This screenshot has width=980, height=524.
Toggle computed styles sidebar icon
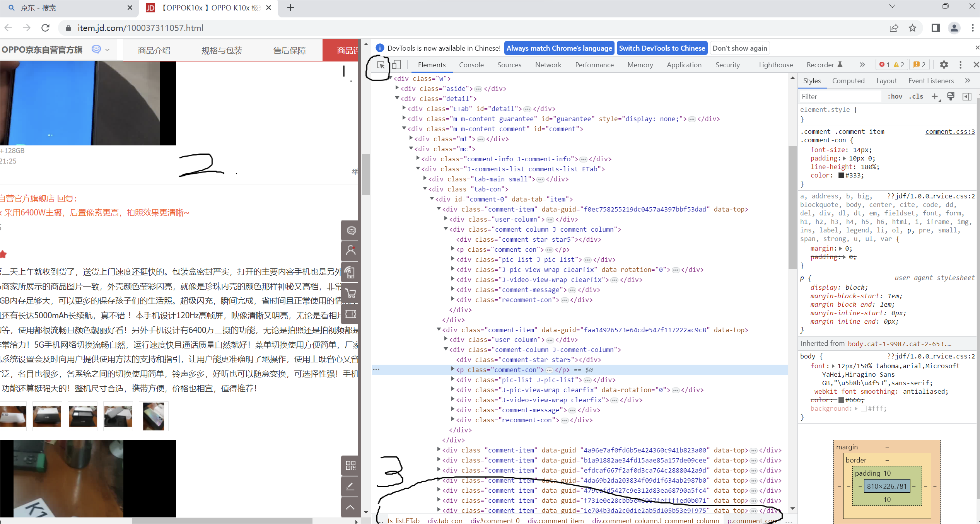click(x=966, y=96)
